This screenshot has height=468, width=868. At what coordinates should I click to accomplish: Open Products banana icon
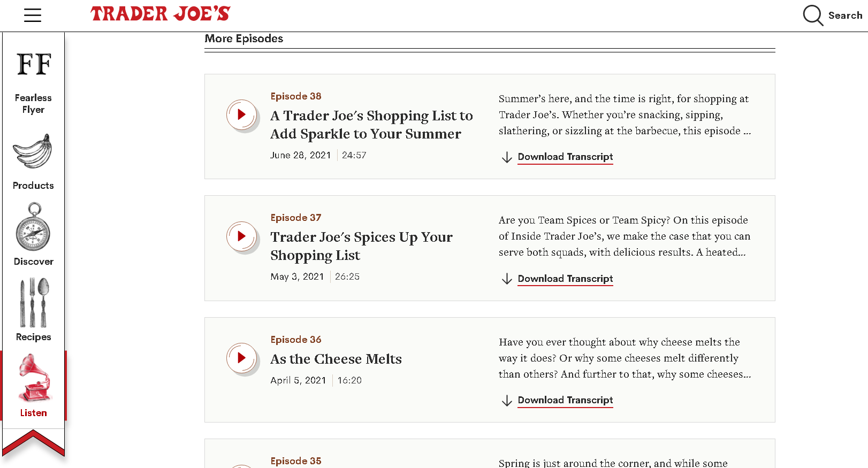pos(33,152)
